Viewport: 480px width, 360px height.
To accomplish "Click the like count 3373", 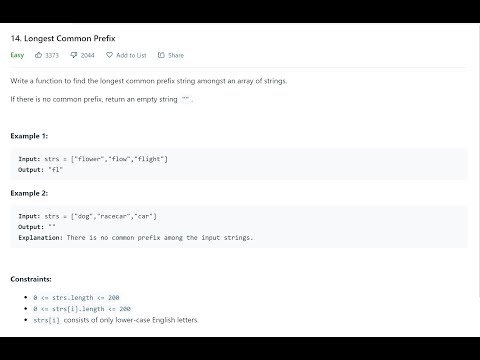I will tap(52, 55).
